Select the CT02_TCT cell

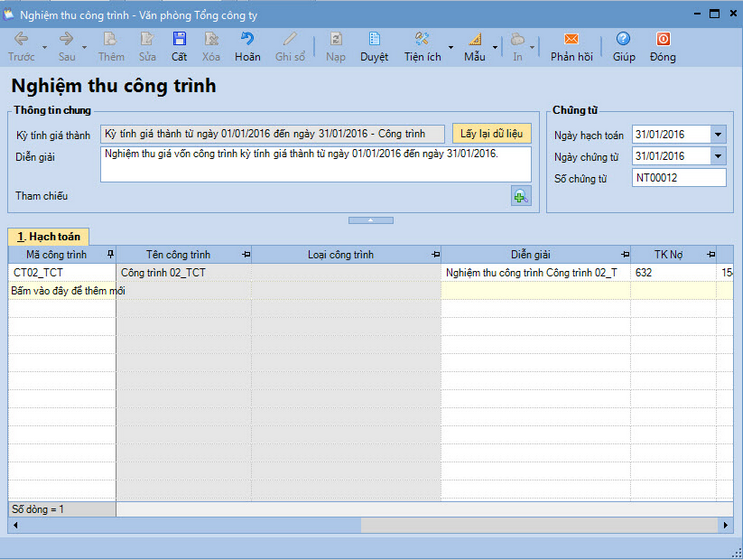click(62, 272)
